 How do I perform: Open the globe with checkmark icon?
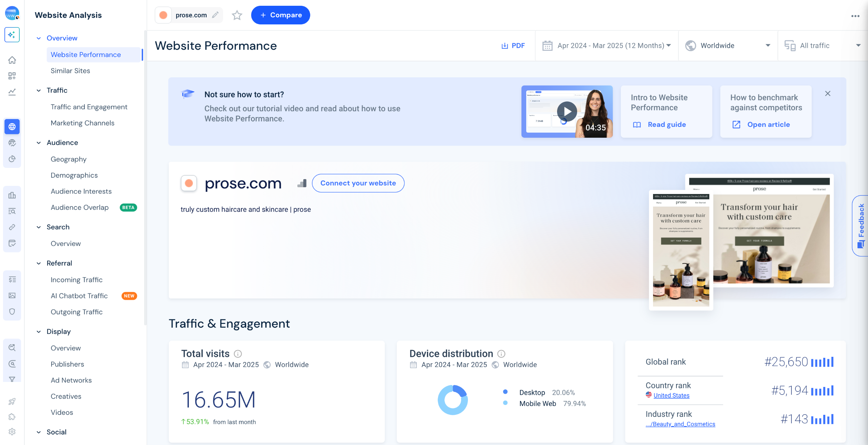click(12, 143)
